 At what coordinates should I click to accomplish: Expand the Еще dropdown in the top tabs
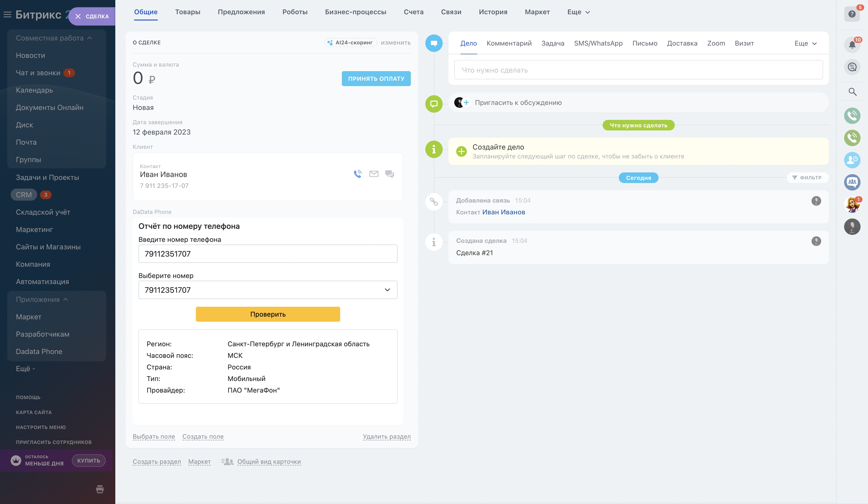(578, 12)
